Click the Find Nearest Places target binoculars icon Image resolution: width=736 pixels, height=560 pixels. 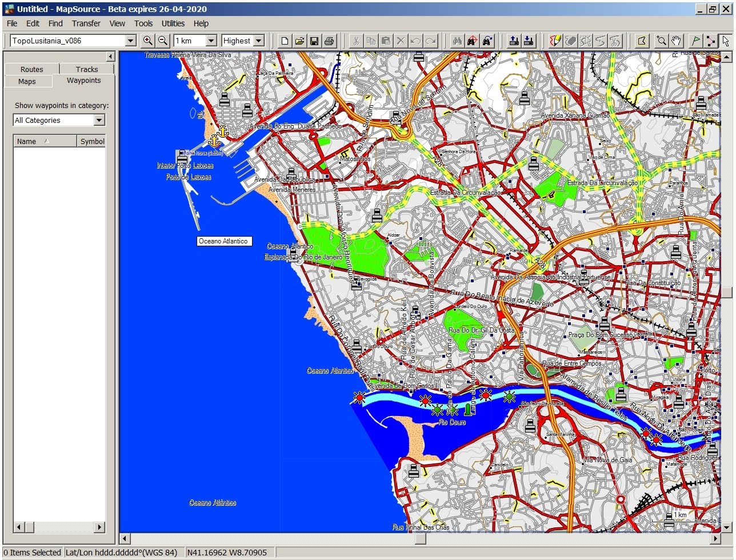472,41
